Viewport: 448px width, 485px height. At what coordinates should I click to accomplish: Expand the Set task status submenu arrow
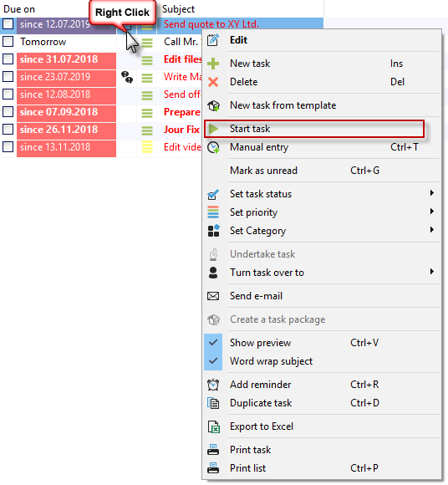click(x=432, y=193)
